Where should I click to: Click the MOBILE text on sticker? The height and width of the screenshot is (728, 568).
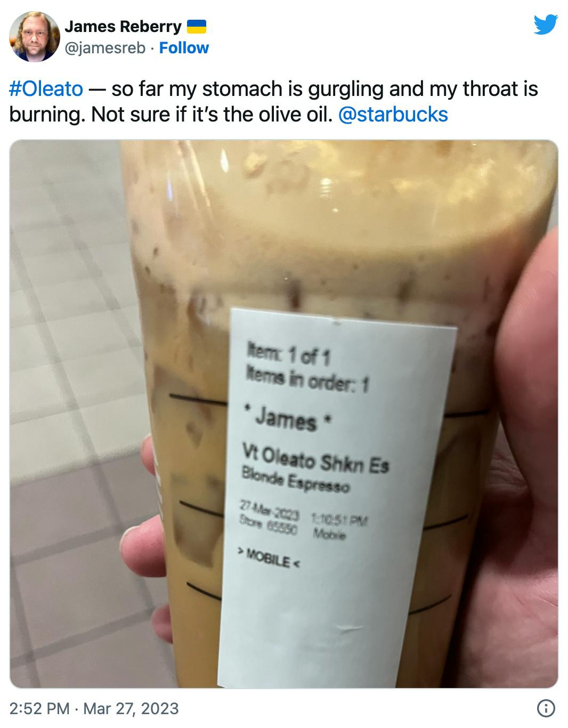(269, 559)
